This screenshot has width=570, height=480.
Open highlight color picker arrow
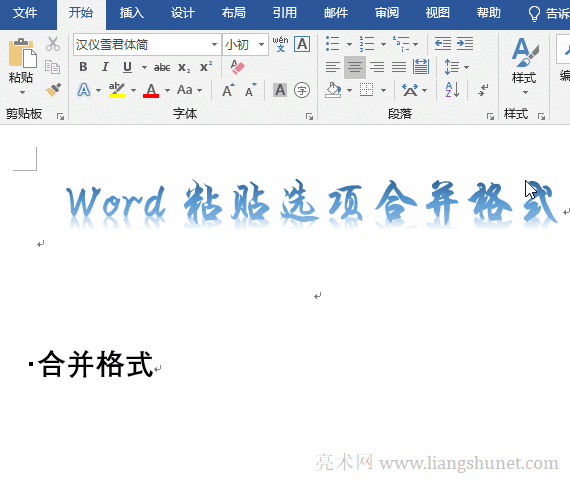tap(133, 90)
